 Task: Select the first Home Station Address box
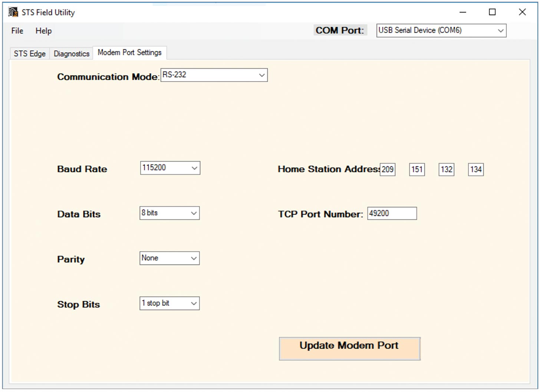pyautogui.click(x=387, y=169)
